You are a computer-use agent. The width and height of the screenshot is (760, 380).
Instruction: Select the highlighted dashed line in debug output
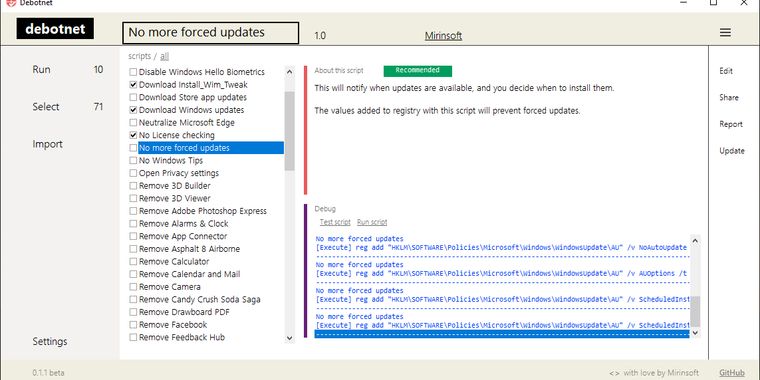click(x=502, y=334)
